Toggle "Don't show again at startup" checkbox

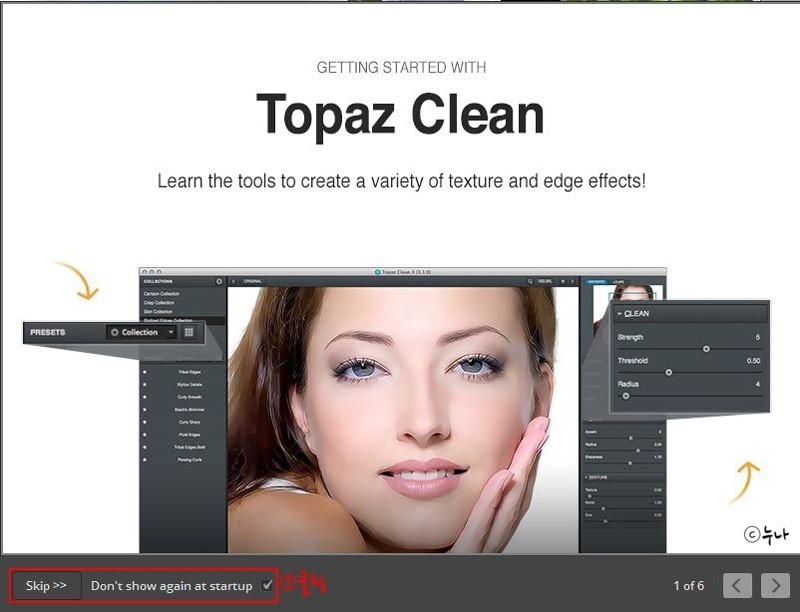click(x=267, y=585)
